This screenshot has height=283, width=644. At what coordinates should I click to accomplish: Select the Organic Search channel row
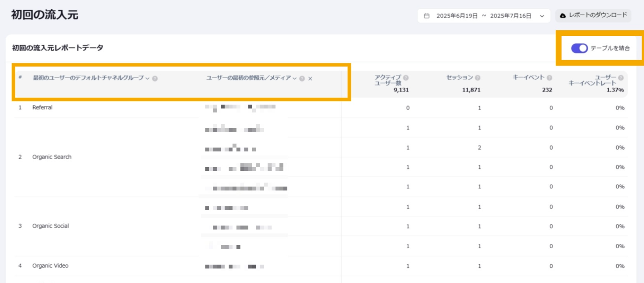click(x=52, y=157)
